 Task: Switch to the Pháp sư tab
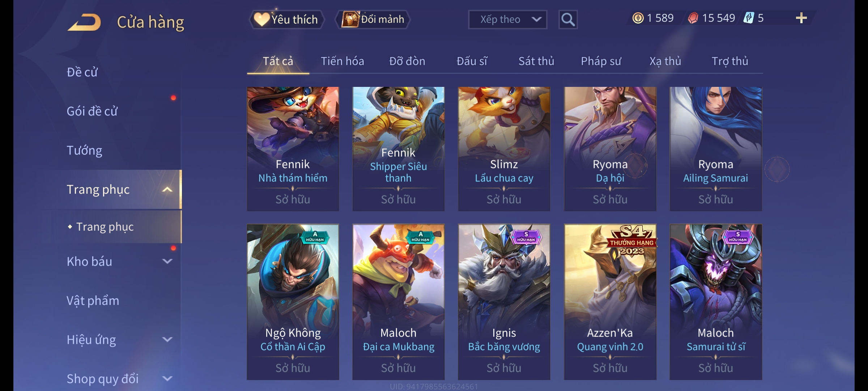601,61
